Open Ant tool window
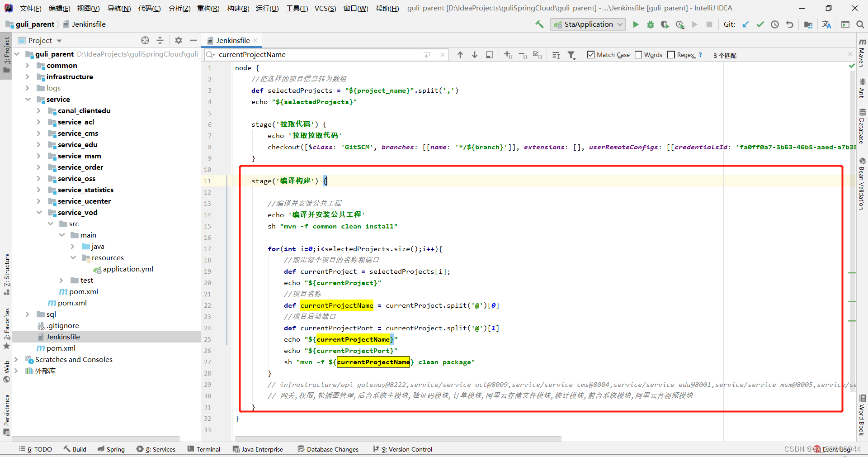 coord(862,87)
